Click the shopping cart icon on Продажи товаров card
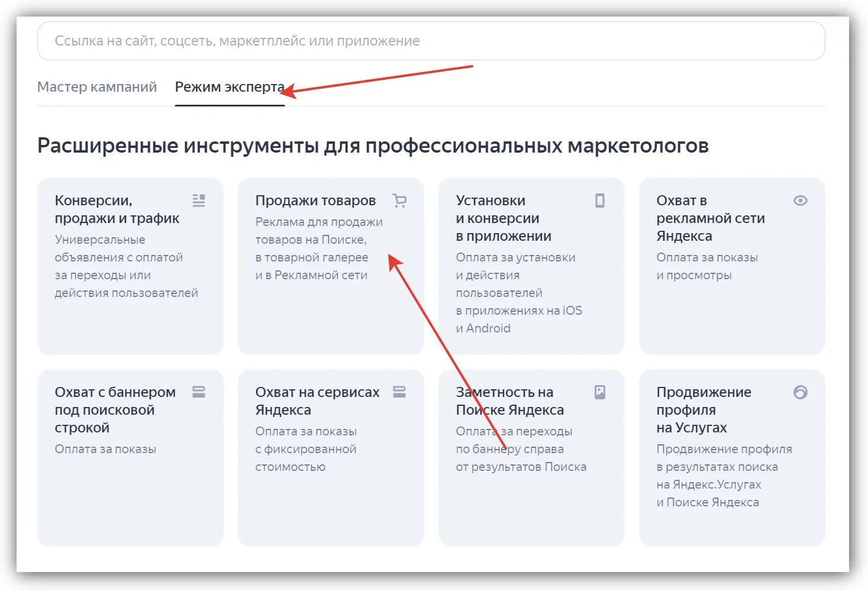Viewport: 868px width, 591px height. click(399, 201)
